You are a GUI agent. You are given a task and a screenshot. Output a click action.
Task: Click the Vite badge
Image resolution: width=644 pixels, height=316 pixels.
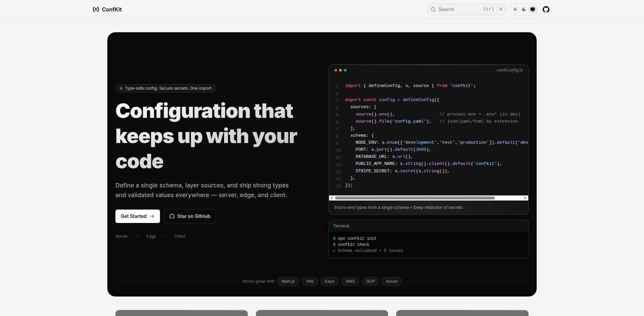point(310,281)
